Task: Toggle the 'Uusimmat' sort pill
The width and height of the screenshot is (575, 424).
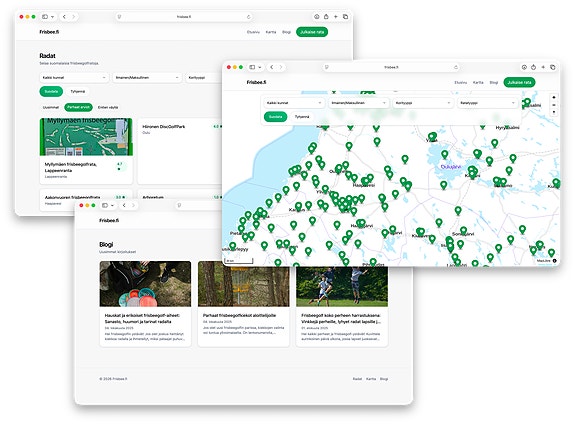Action: point(51,107)
